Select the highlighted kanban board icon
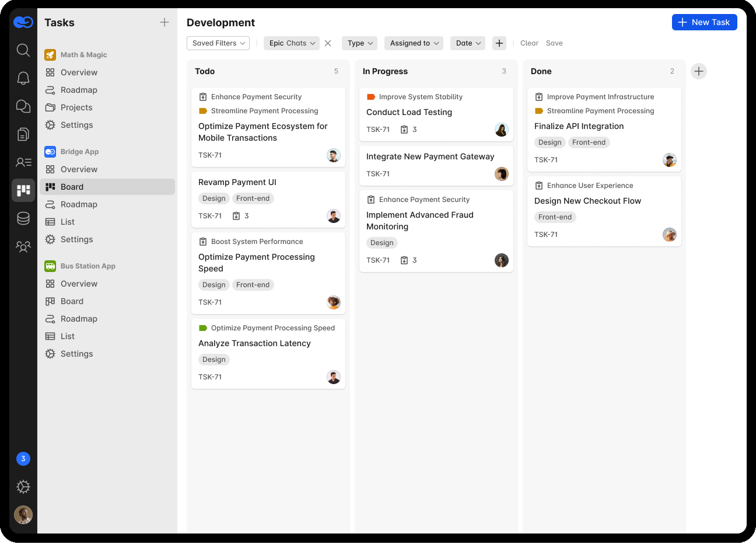Screen dimensions: 756x544 [x=23, y=190]
